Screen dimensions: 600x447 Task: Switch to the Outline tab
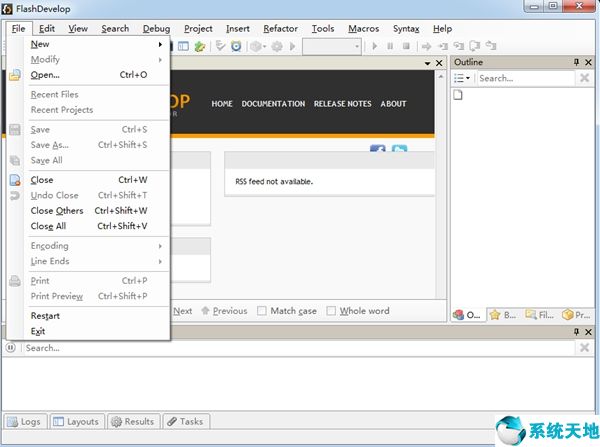[x=468, y=315]
